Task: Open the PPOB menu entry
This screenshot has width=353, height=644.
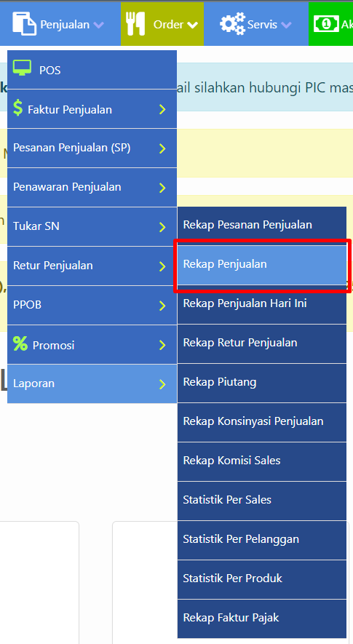Action: 92,305
